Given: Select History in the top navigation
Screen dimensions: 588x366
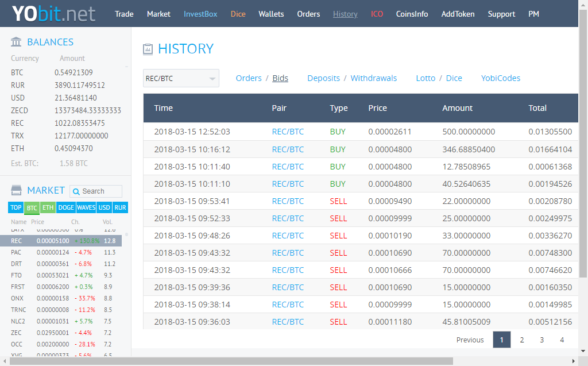Looking at the screenshot, I should pyautogui.click(x=345, y=14).
